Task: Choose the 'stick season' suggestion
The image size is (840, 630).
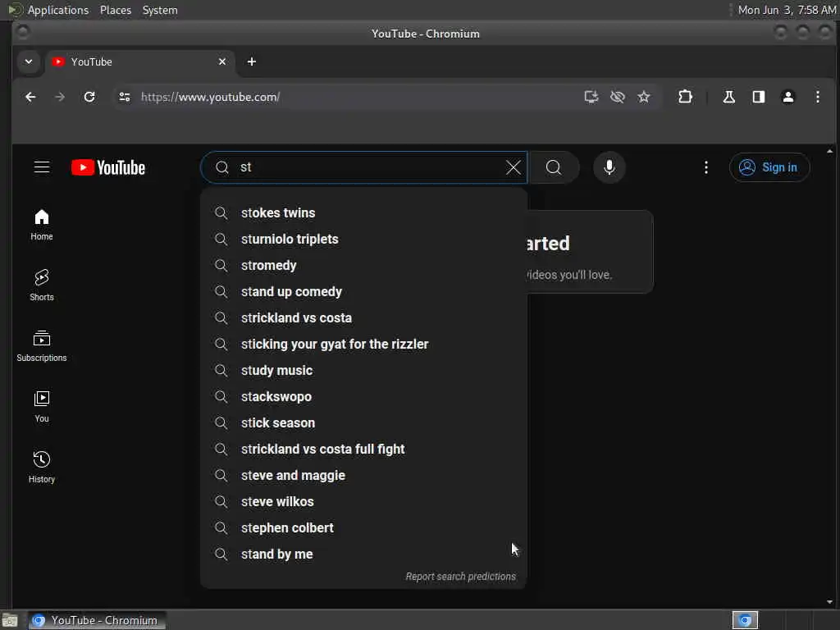Action: click(363, 422)
